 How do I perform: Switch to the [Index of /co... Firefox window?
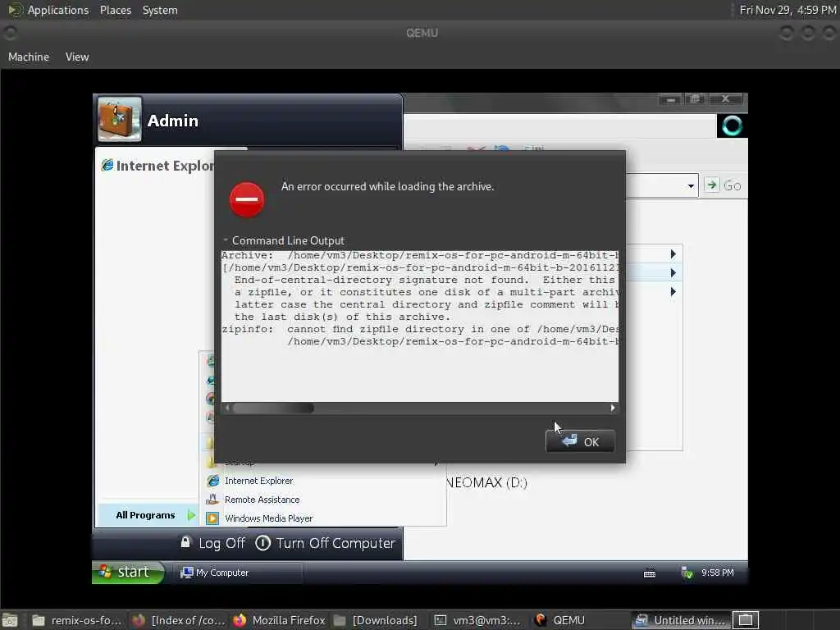point(178,620)
